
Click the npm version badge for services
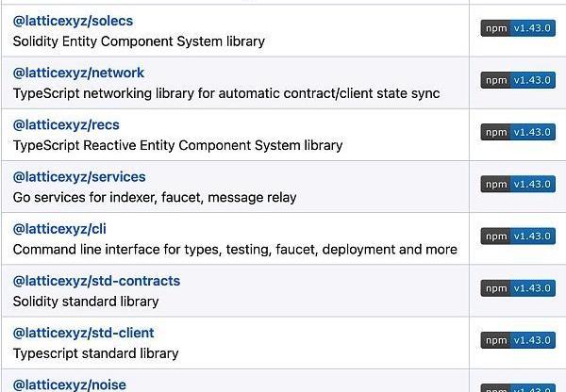pyautogui.click(x=518, y=185)
